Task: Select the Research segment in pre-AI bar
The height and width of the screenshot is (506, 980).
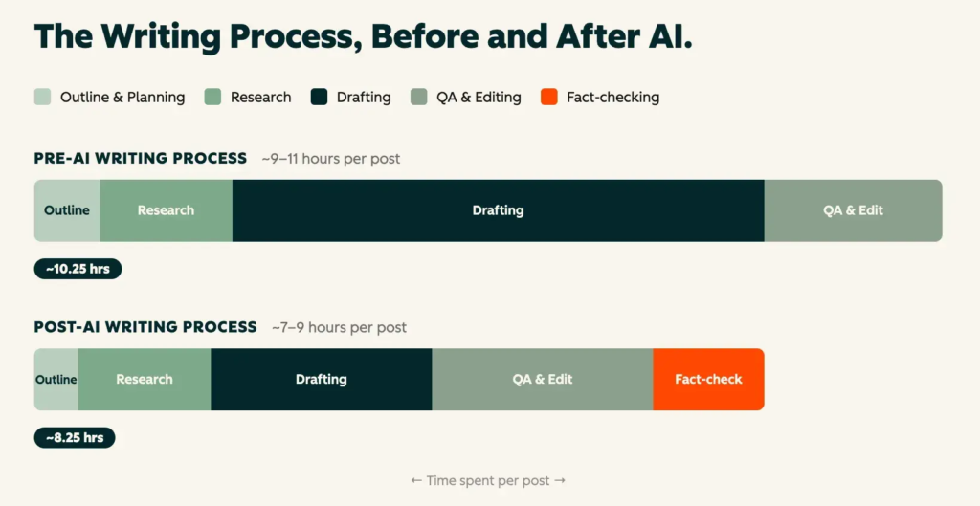Action: tap(167, 210)
